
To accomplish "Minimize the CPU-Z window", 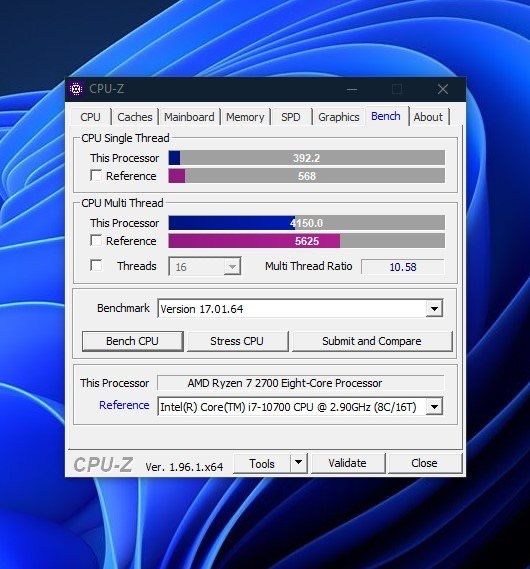I will point(352,89).
